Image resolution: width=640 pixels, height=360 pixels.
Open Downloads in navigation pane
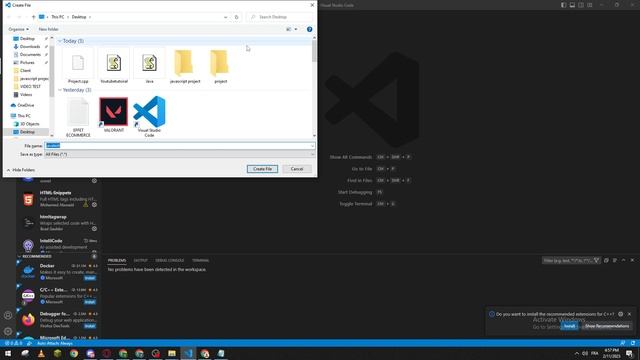[x=30, y=47]
